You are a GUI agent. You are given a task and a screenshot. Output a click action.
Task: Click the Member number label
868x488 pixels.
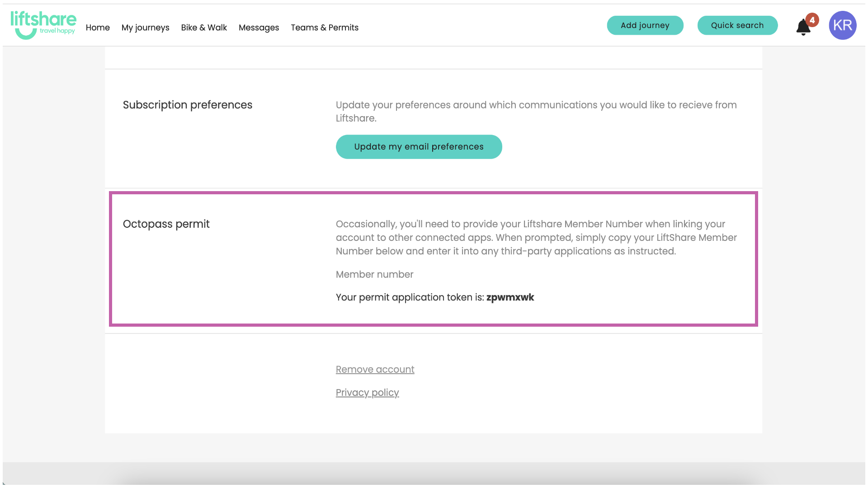374,274
